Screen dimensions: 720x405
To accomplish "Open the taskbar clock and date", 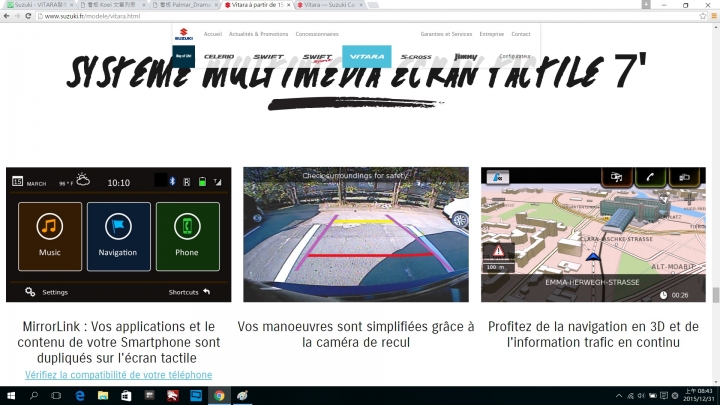I will [699, 395].
